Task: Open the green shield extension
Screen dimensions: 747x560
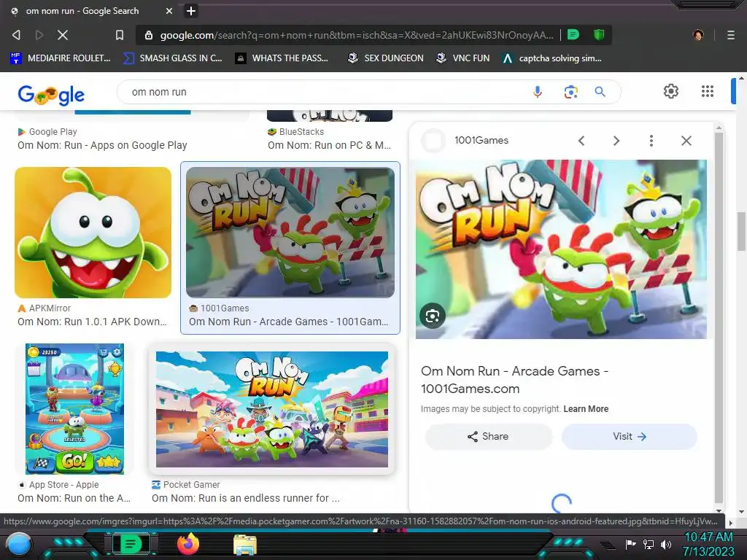Action: tap(599, 34)
